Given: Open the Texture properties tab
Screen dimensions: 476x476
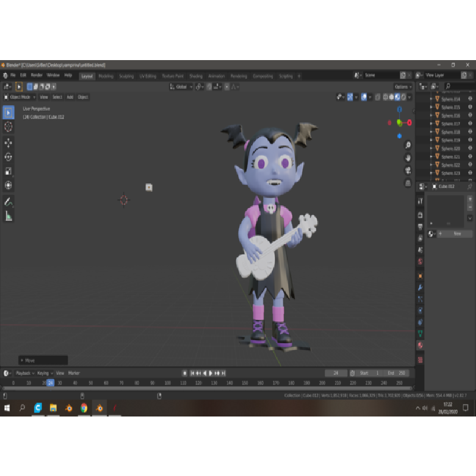Looking at the screenshot, I should tap(421, 360).
